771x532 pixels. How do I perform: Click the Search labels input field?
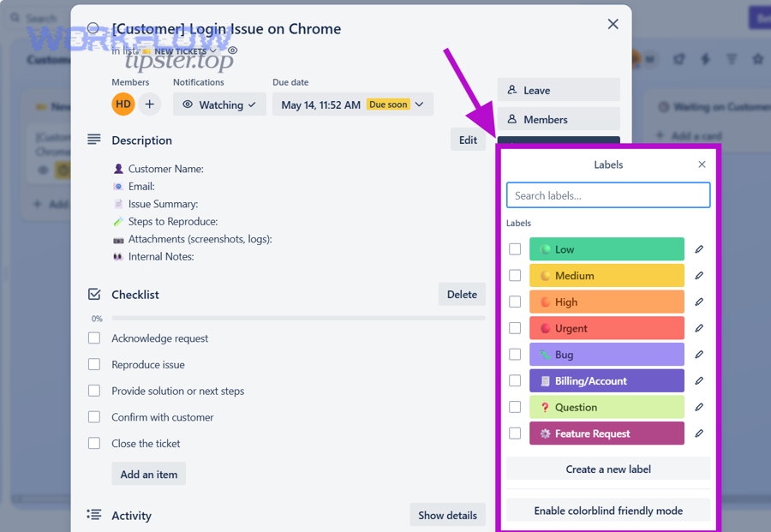click(608, 195)
